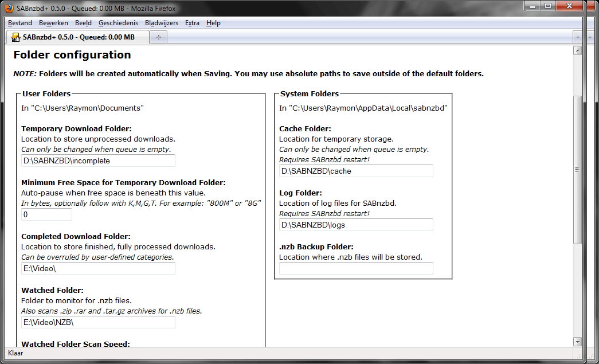Screen dimensions: 599x364
Task: Click the Cache Folder label
Action: click(305, 129)
